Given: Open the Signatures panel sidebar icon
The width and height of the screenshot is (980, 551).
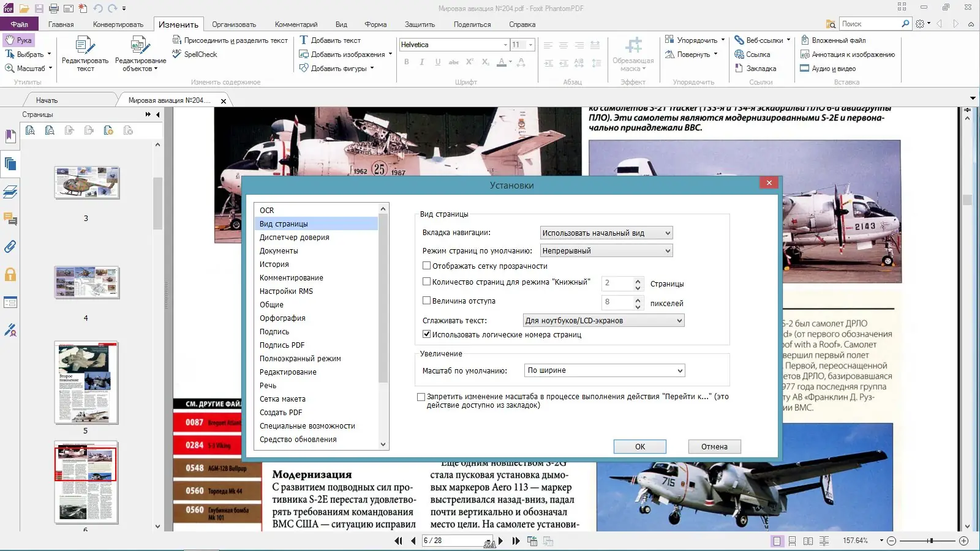Looking at the screenshot, I should click(x=10, y=330).
